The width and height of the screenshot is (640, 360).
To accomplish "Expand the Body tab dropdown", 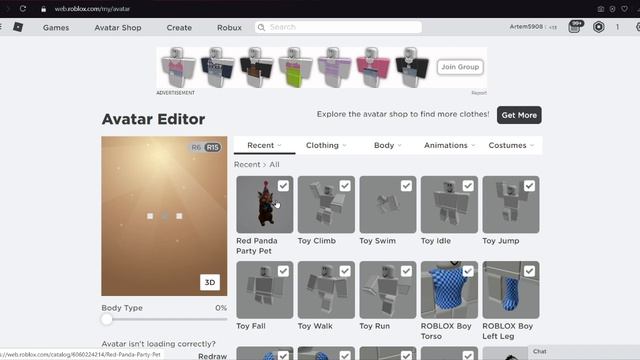I will click(388, 145).
